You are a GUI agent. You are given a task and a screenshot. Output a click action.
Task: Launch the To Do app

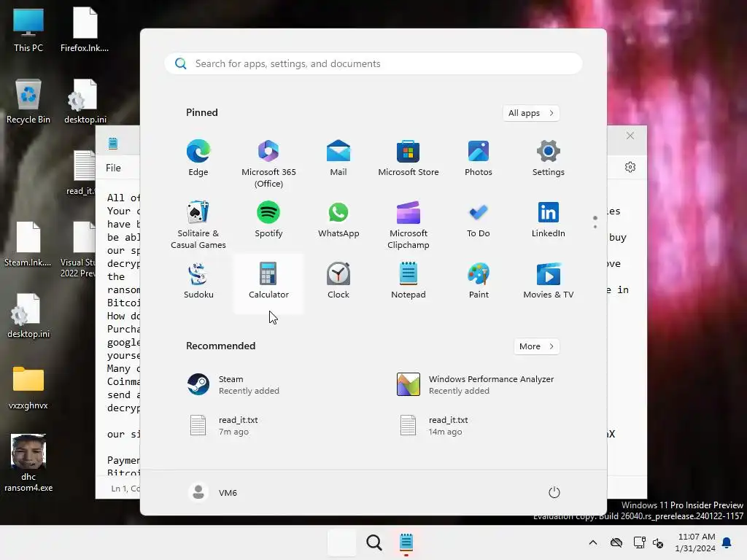(x=479, y=220)
